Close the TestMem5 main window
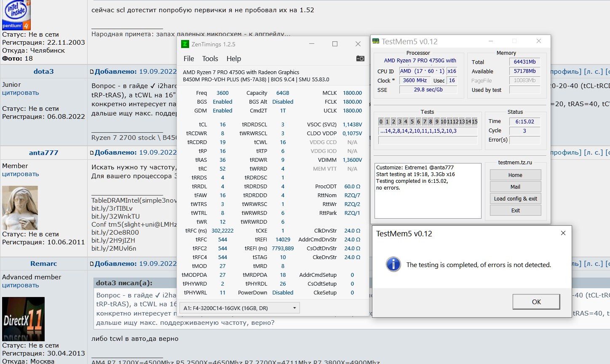This screenshot has width=610, height=364. click(x=539, y=41)
